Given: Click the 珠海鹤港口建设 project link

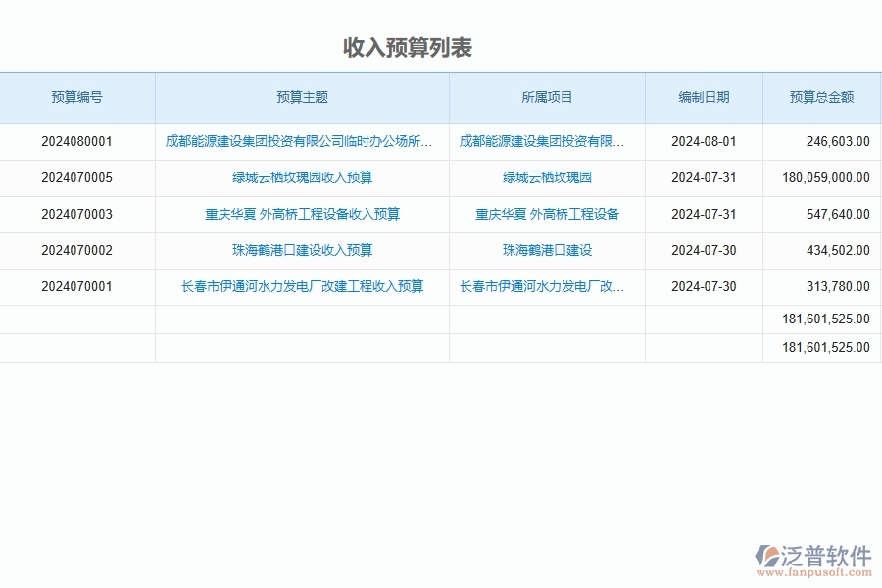Looking at the screenshot, I should click(547, 250).
